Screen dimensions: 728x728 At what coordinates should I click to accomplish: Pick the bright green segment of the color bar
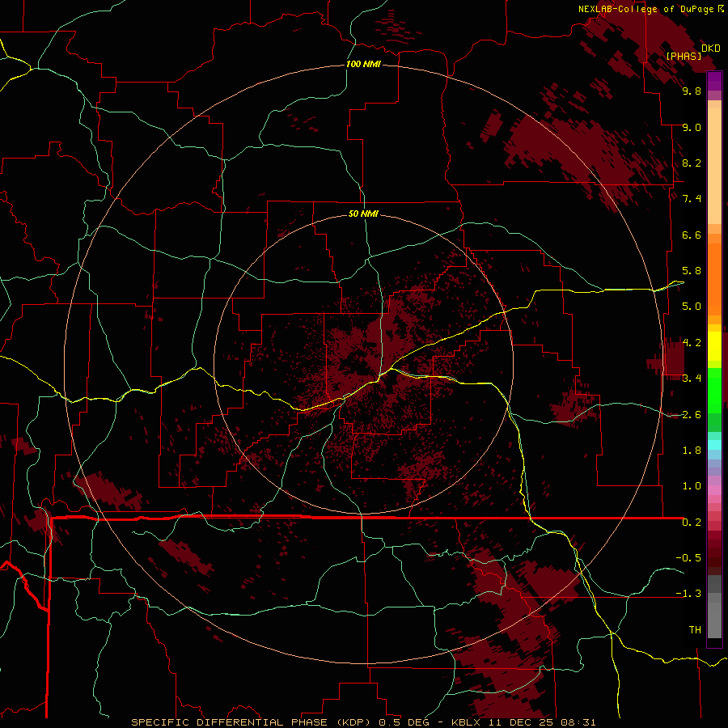click(x=714, y=390)
